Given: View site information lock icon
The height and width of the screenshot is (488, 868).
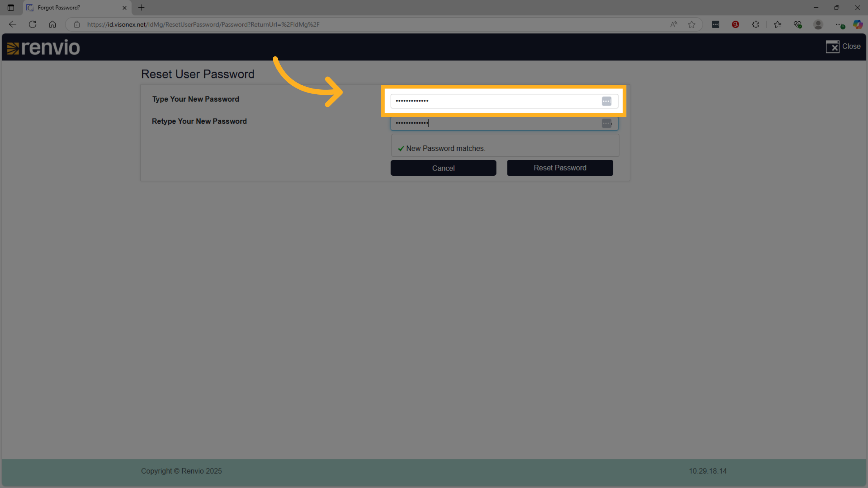Looking at the screenshot, I should click(77, 24).
